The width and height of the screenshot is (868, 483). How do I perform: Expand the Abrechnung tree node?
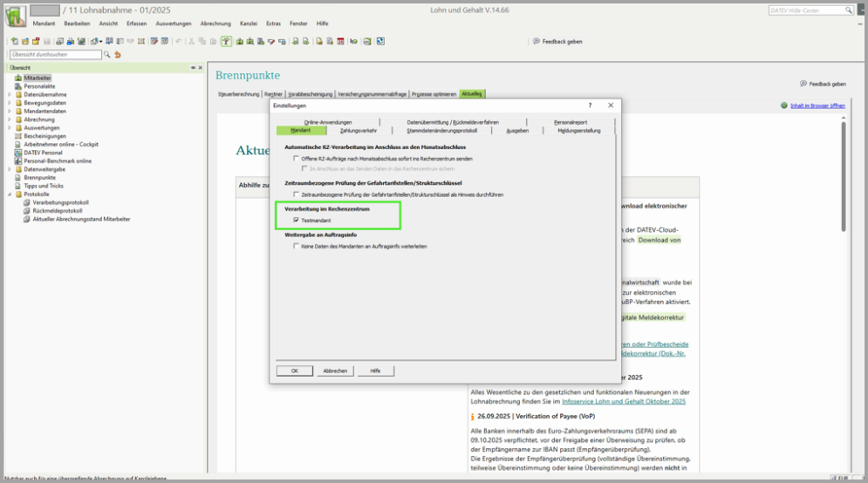(10, 119)
